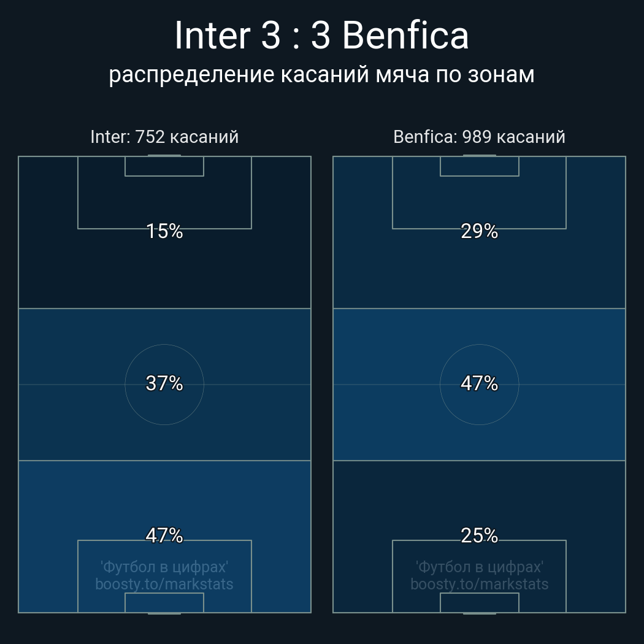
Task: Open boosty.to/markstats link on Benfica pitch
Action: pos(479,584)
